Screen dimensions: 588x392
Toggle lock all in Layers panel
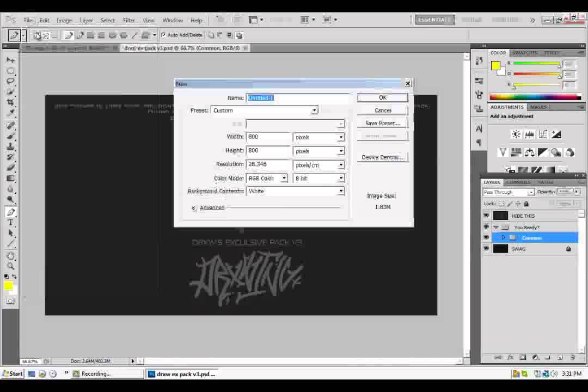(x=526, y=204)
